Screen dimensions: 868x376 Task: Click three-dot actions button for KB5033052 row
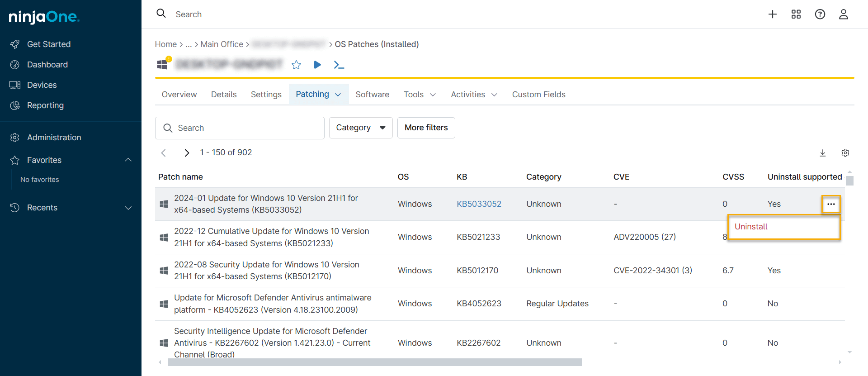point(830,204)
